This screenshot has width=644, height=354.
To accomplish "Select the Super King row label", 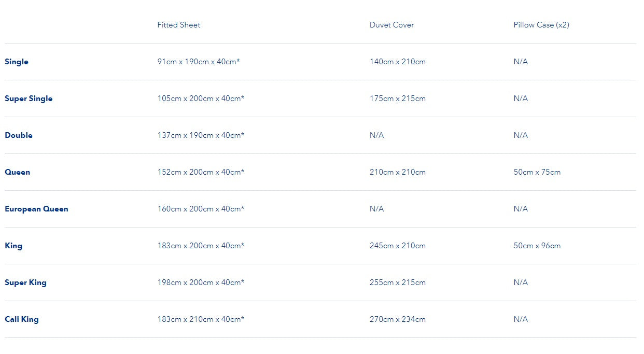I will tap(25, 282).
